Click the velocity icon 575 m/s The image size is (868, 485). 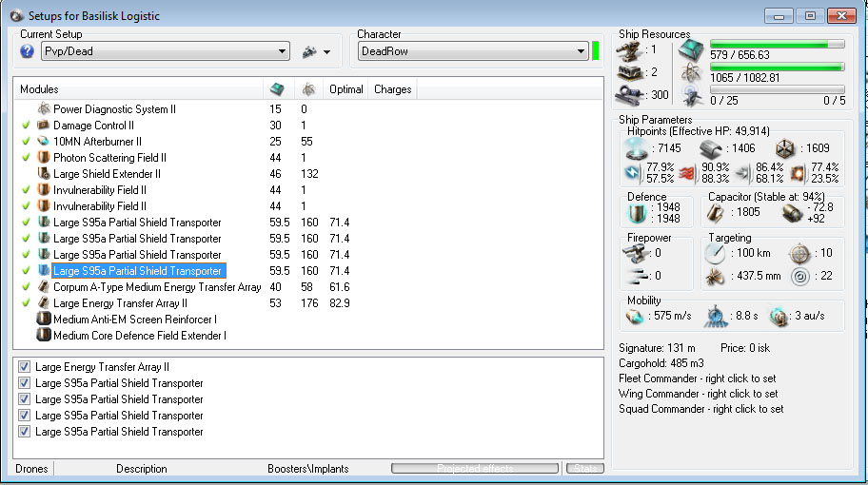click(635, 317)
